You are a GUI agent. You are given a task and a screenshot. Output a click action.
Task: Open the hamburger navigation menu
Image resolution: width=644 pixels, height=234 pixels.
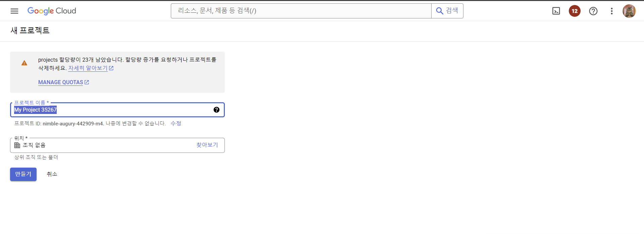point(14,11)
